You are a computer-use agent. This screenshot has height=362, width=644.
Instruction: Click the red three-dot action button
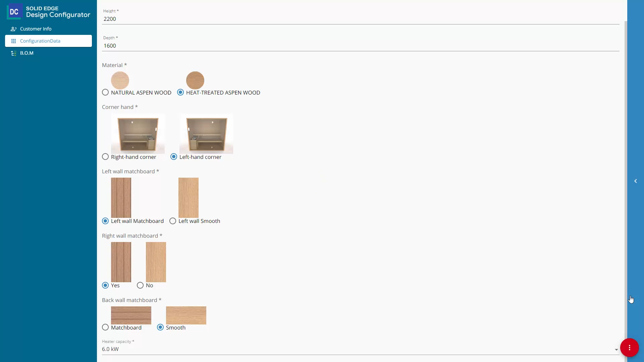click(629, 348)
